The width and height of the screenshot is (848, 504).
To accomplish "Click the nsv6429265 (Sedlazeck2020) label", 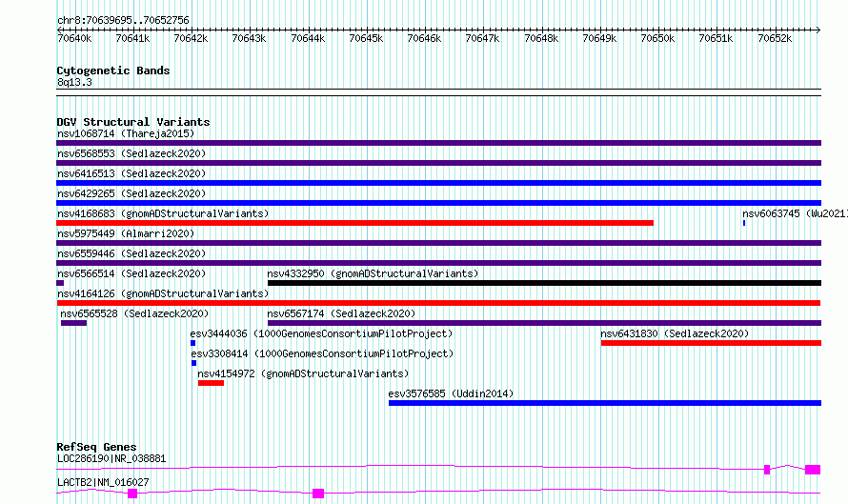I will [131, 193].
